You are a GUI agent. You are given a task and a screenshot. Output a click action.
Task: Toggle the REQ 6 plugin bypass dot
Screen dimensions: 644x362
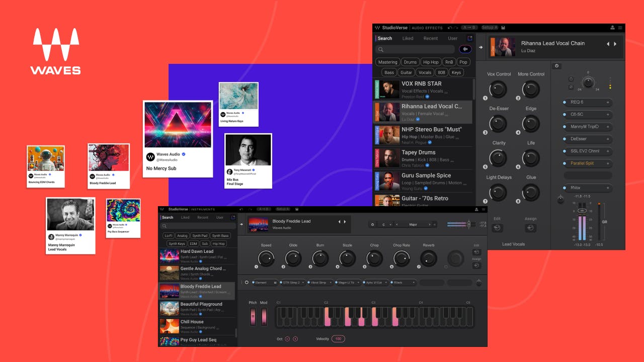coord(564,102)
